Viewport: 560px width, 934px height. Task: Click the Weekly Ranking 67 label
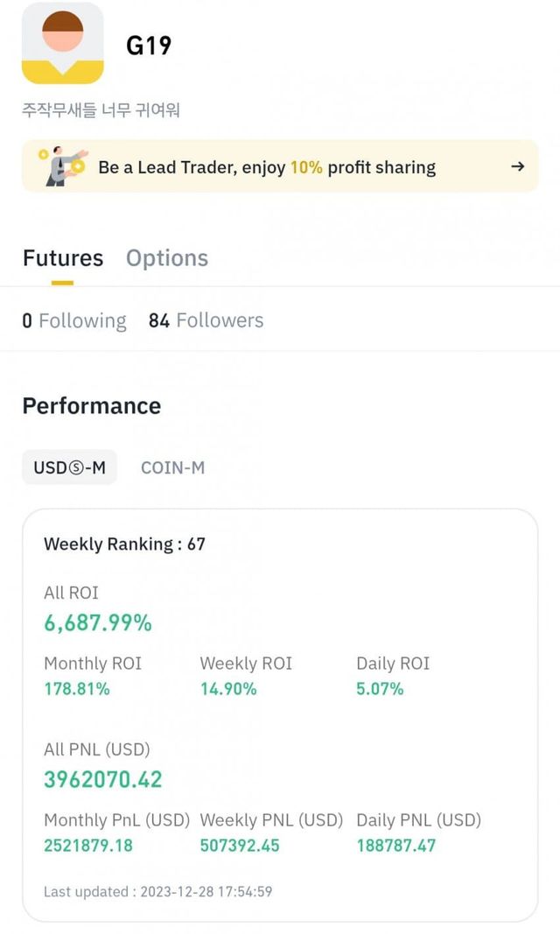click(124, 544)
